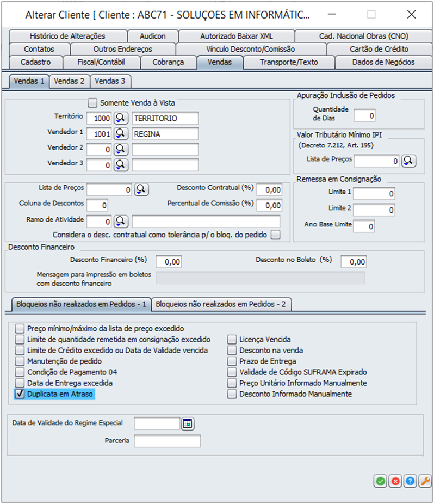434x504 pixels.
Task: Click the red cancel X button
Action: tap(395, 481)
